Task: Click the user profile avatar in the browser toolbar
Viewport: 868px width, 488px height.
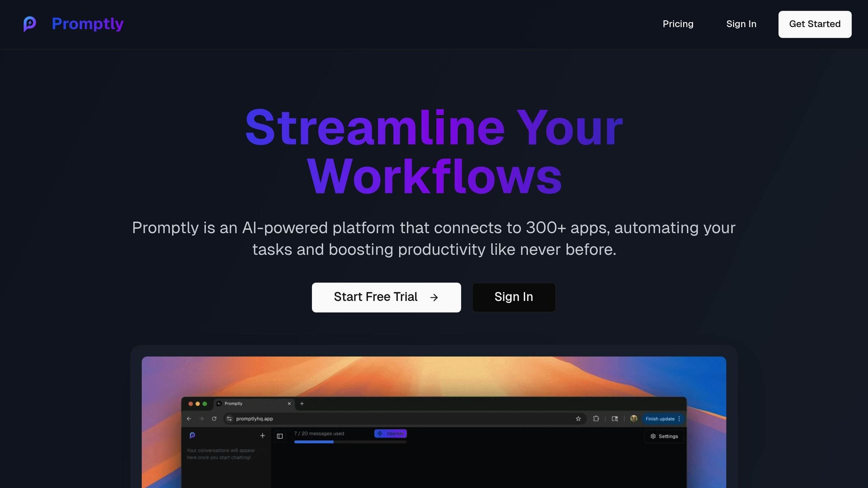Action: point(634,419)
